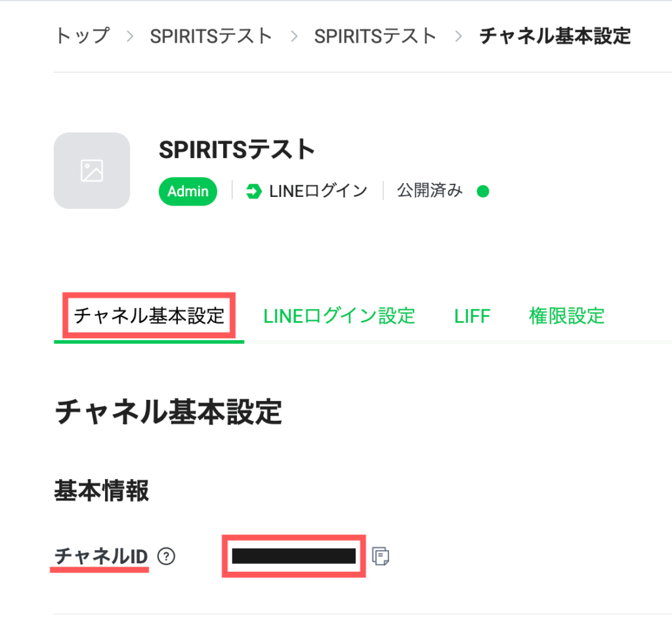Click the green Admin badge

188,192
